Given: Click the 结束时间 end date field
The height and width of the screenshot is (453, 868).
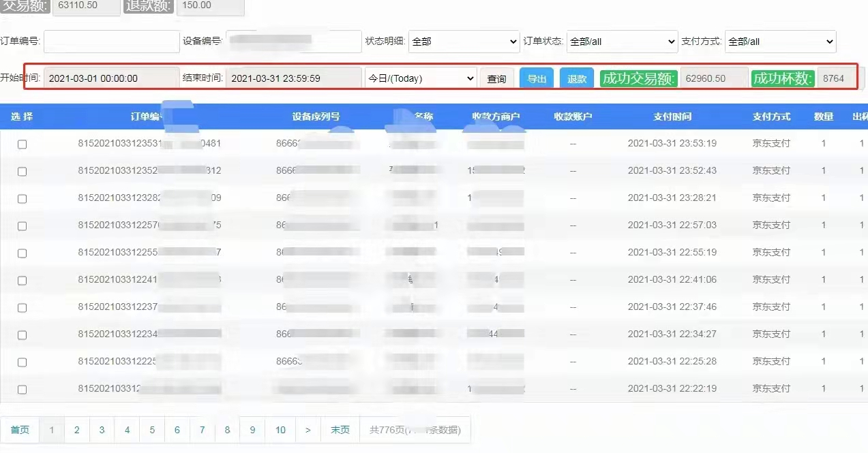Looking at the screenshot, I should (x=294, y=78).
